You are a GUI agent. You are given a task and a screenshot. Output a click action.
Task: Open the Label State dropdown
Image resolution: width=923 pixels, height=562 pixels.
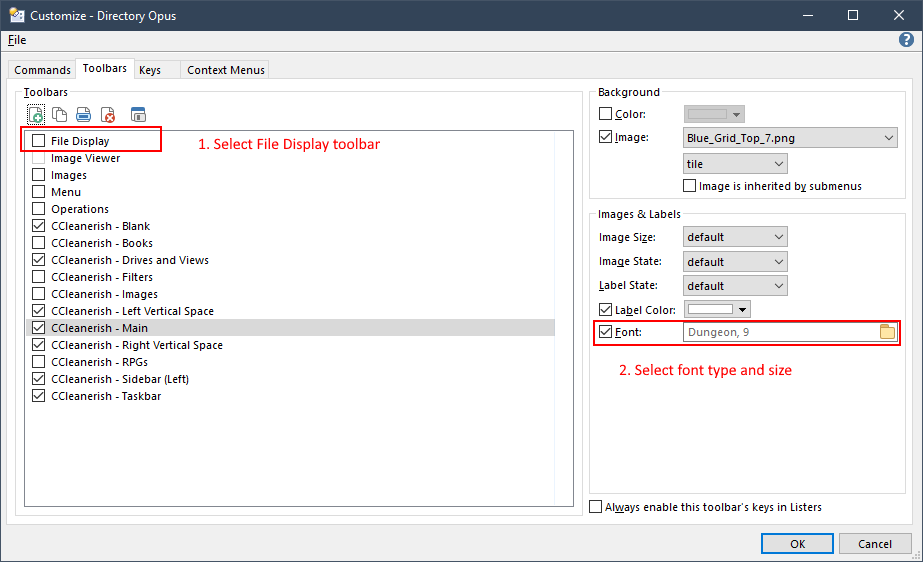click(735, 286)
